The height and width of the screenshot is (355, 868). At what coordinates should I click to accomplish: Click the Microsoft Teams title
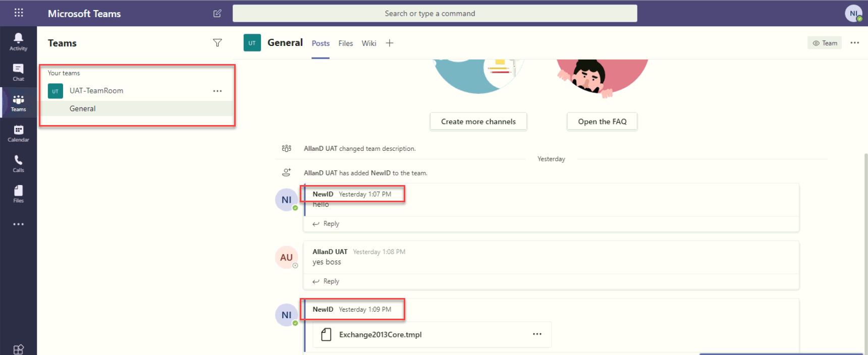pyautogui.click(x=84, y=14)
